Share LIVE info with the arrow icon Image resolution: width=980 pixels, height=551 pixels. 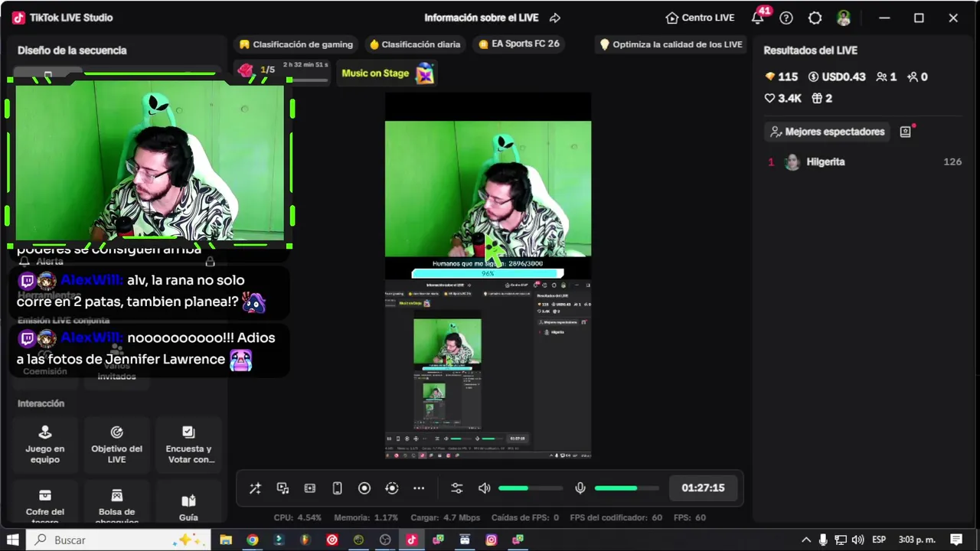[x=556, y=18]
